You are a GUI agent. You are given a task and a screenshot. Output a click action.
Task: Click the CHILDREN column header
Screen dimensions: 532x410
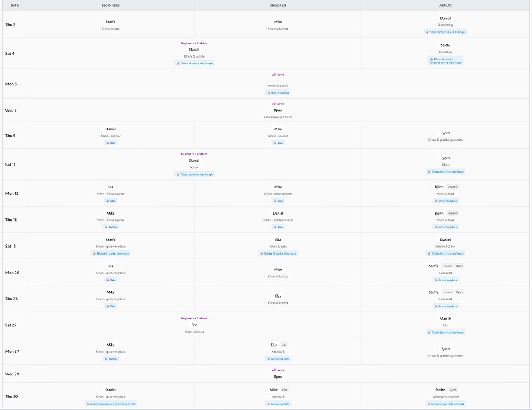pos(278,5)
